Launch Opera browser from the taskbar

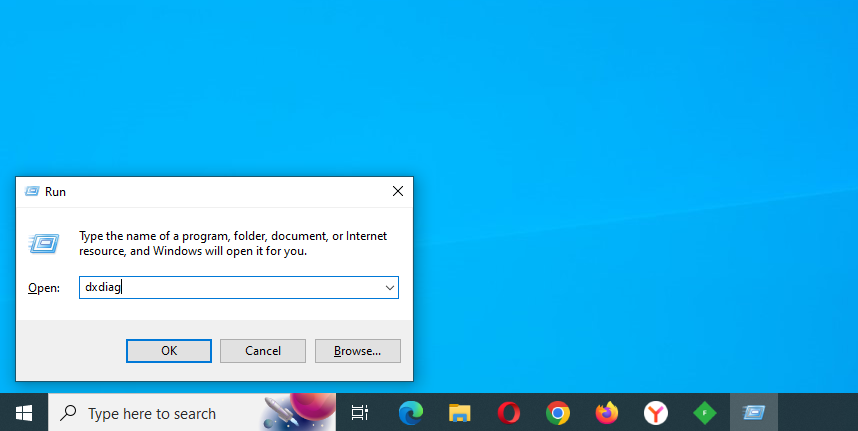point(508,412)
